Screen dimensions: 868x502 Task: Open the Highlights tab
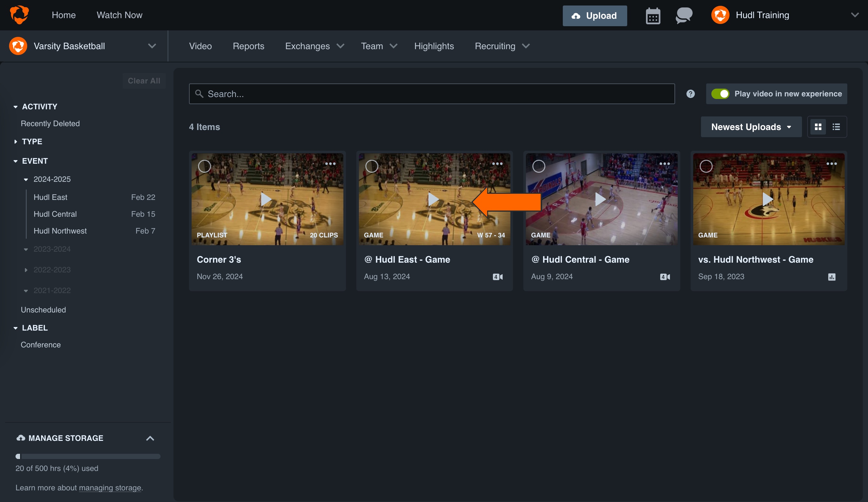point(434,46)
